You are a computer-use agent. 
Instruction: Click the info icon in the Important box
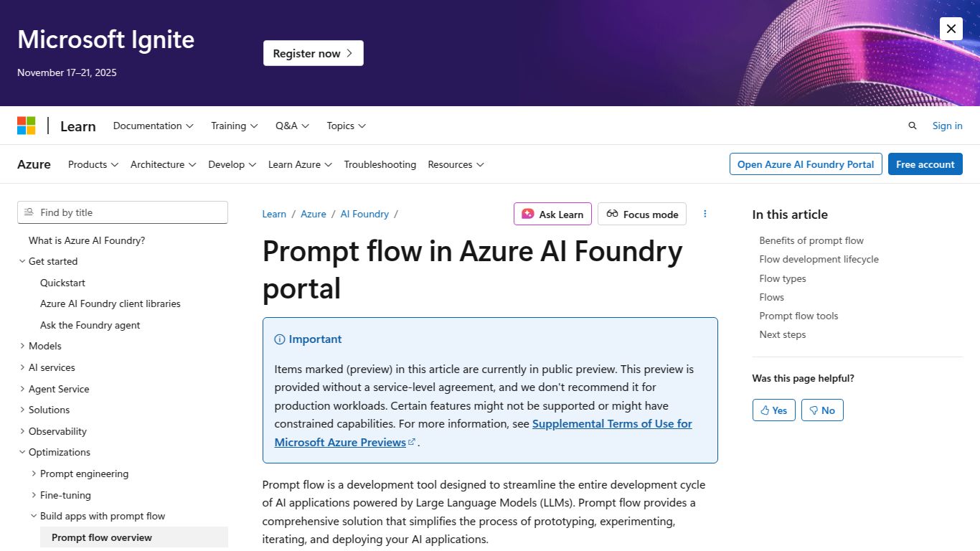point(278,339)
